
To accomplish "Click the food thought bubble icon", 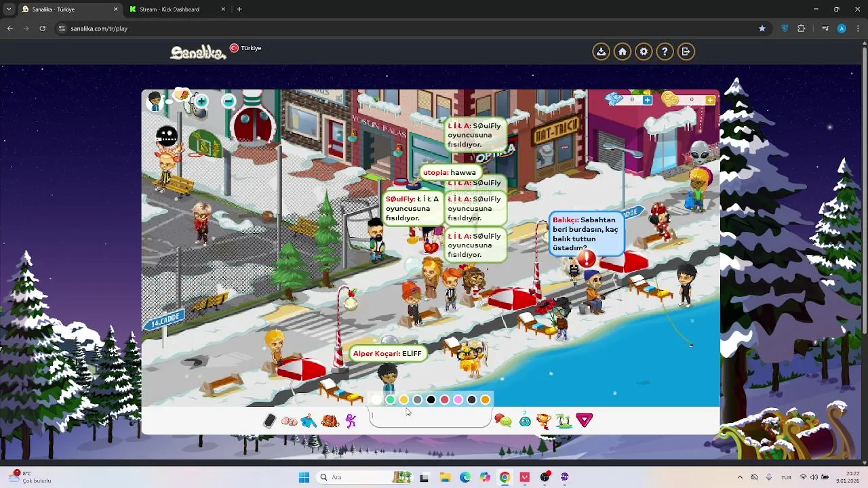I will [182, 96].
